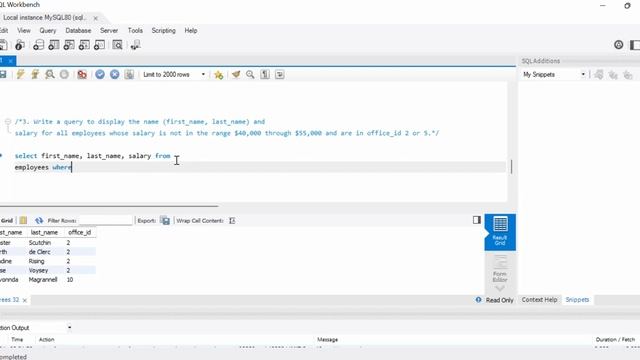Toggle continue-on-error icon in editor toolbar
Image resolution: width=640 pixels, height=360 pixels.
[x=82, y=74]
